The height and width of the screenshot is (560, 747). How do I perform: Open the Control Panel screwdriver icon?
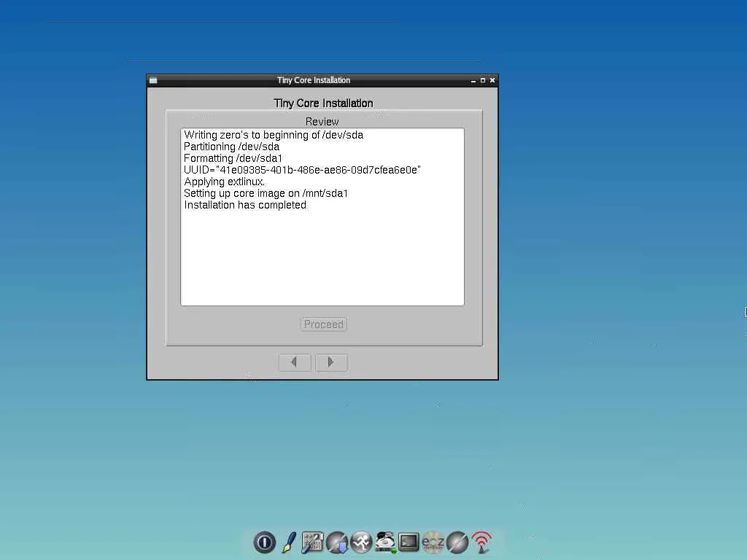tap(312, 542)
